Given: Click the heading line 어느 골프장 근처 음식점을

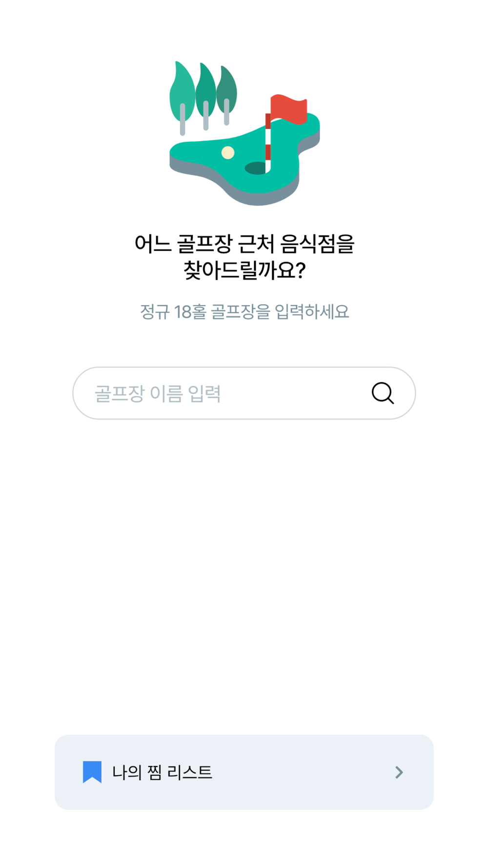Looking at the screenshot, I should [244, 244].
